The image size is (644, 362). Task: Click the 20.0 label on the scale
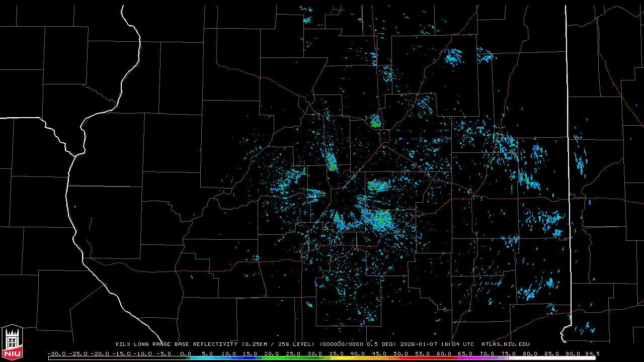tap(271, 353)
